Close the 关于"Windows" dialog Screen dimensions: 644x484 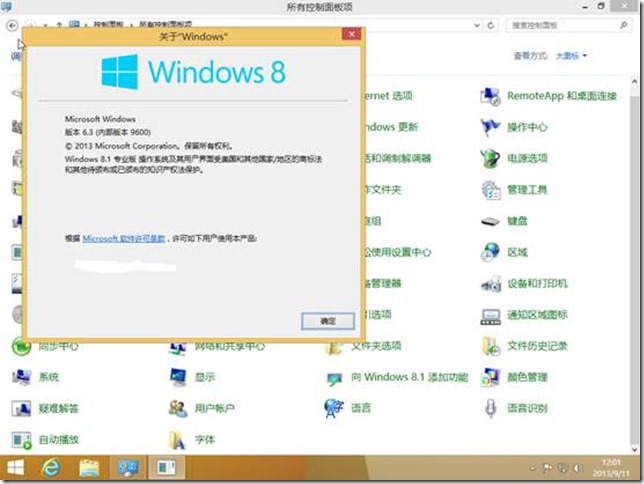click(x=352, y=34)
